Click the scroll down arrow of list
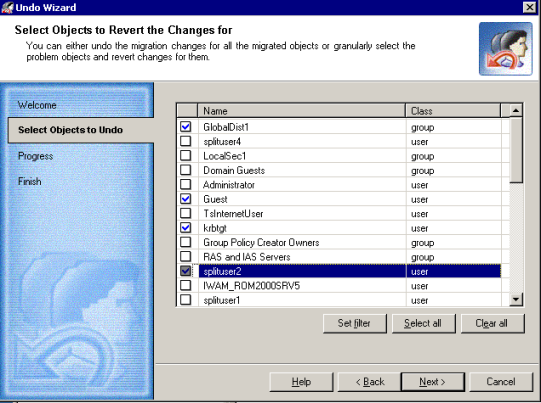The image size is (541, 403). click(516, 299)
